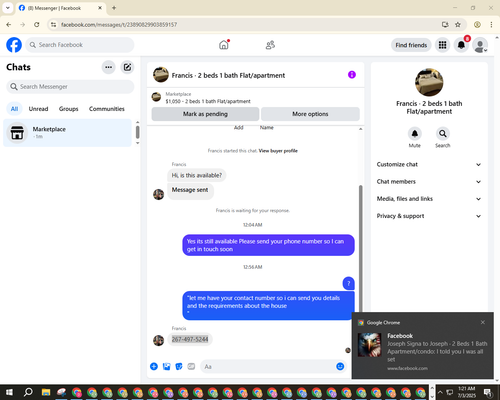
Task: Open the Marketplace chat in list
Action: point(68,133)
